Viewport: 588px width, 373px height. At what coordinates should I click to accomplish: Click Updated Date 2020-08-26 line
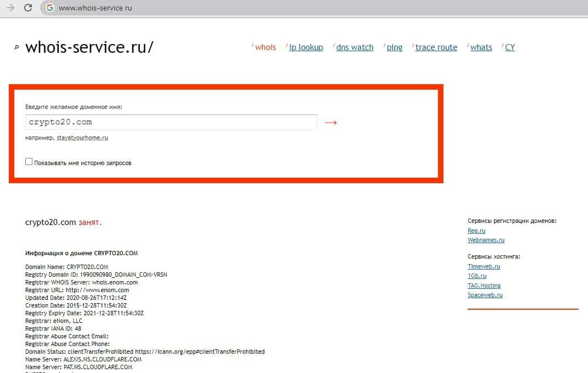pos(76,298)
